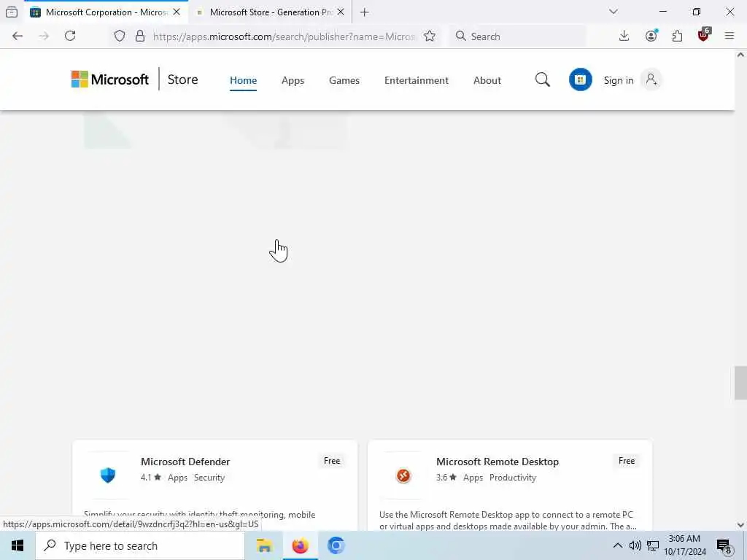Expand the list all tabs chevron
Screen dimensions: 747x560
click(613, 12)
